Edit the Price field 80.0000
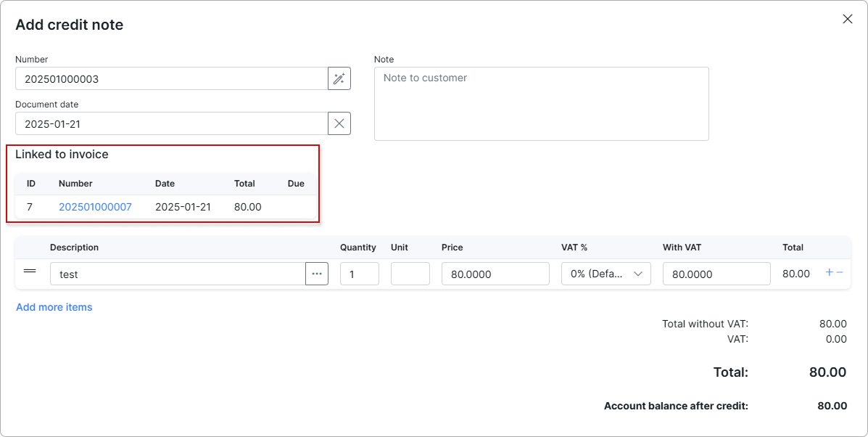This screenshot has height=437, width=868. click(495, 274)
